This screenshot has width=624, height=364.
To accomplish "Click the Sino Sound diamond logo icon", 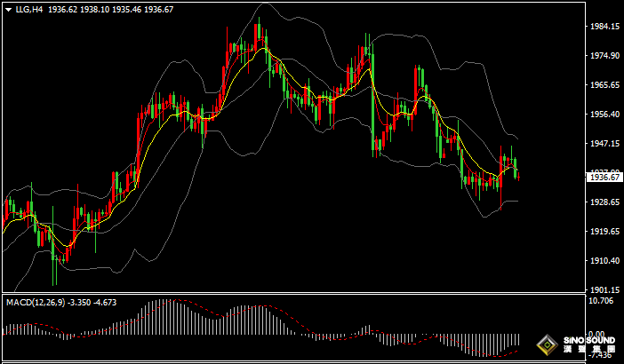I will [x=548, y=345].
